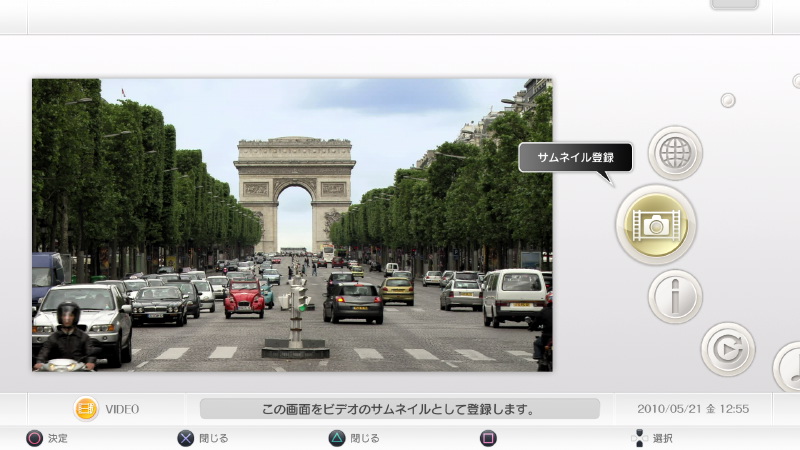
Task: Click the Arc de Triomphe video preview
Action: 292,225
